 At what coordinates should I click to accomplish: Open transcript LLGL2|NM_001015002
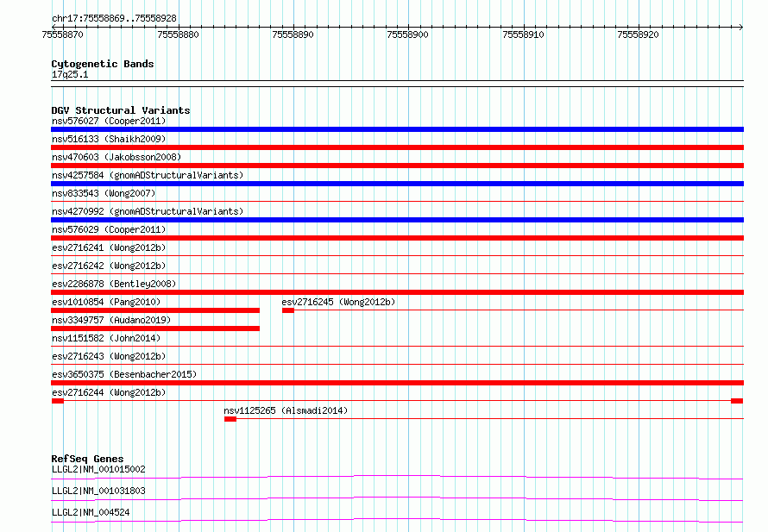[98, 469]
